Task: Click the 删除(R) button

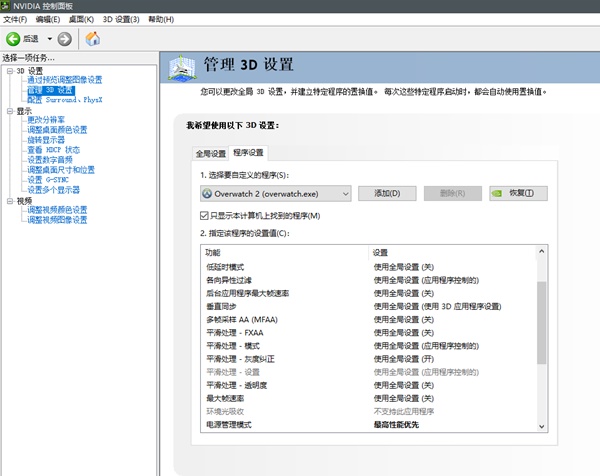Action: point(453,193)
